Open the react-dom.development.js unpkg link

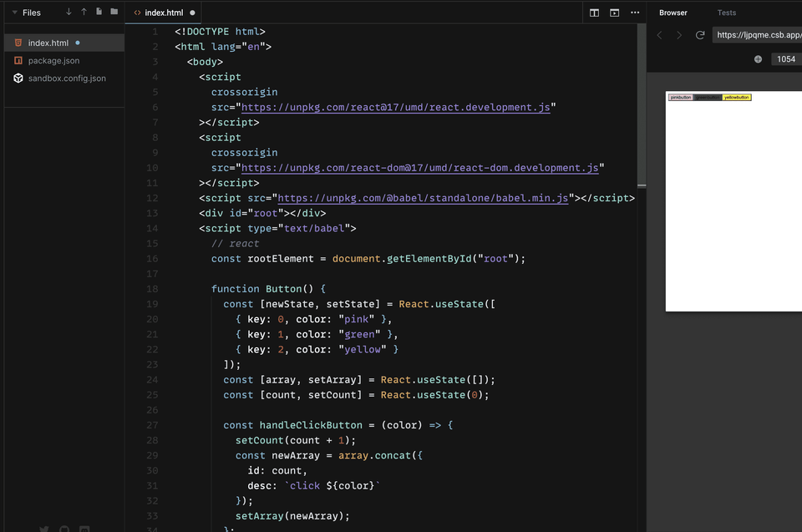419,168
